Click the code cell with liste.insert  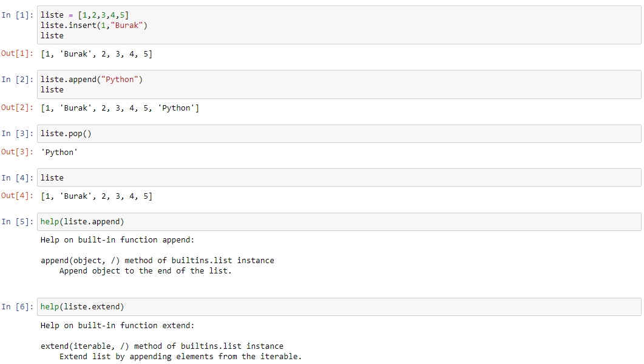point(339,25)
